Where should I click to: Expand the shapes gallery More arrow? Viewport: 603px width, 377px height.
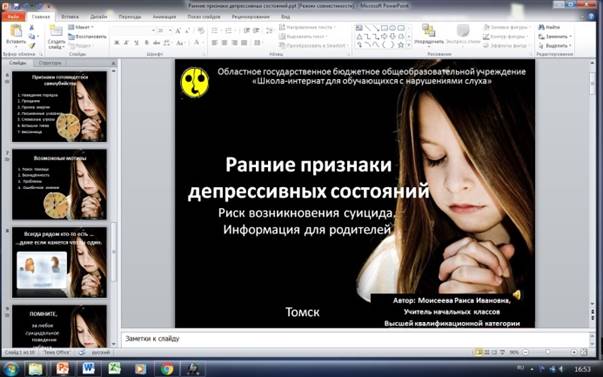pos(408,45)
